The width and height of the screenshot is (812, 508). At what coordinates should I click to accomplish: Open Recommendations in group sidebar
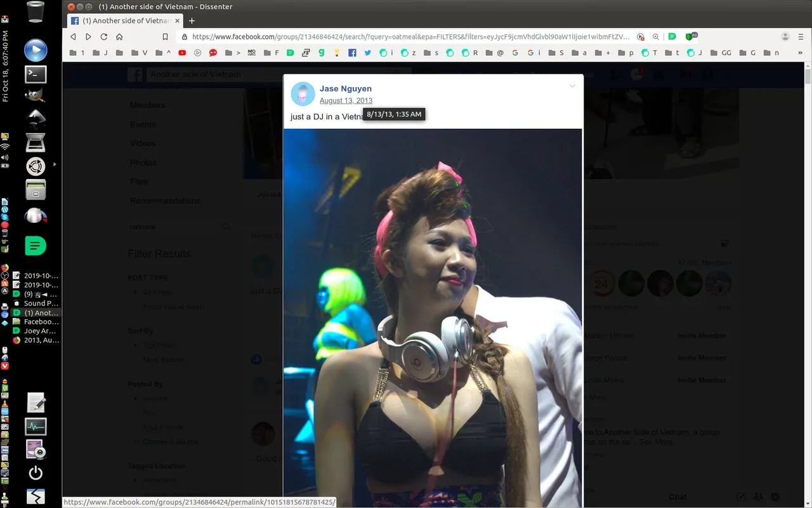coord(165,201)
